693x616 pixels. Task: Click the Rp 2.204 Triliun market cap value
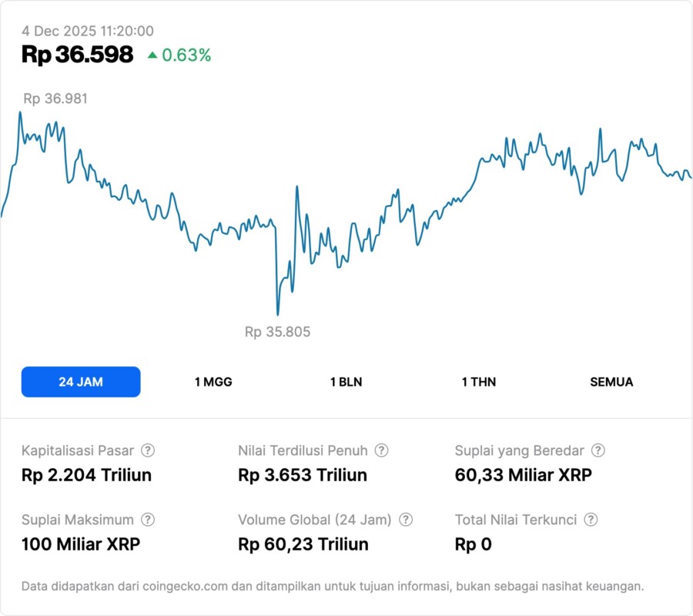click(86, 475)
